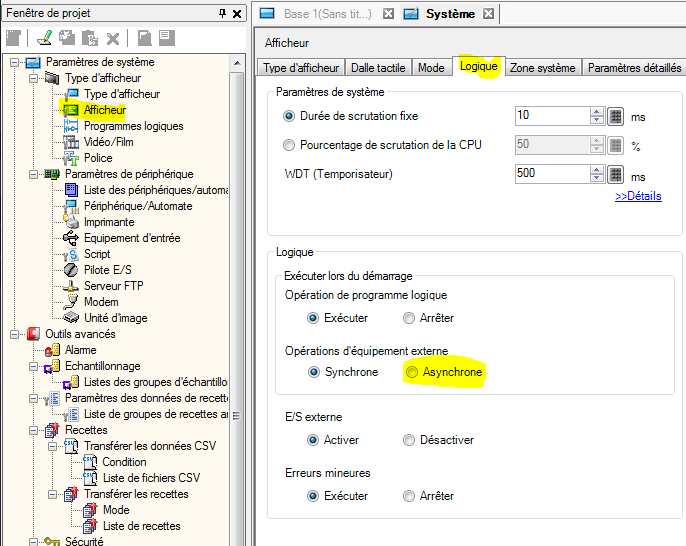Click the Durée de scrutation value field

tap(552, 116)
